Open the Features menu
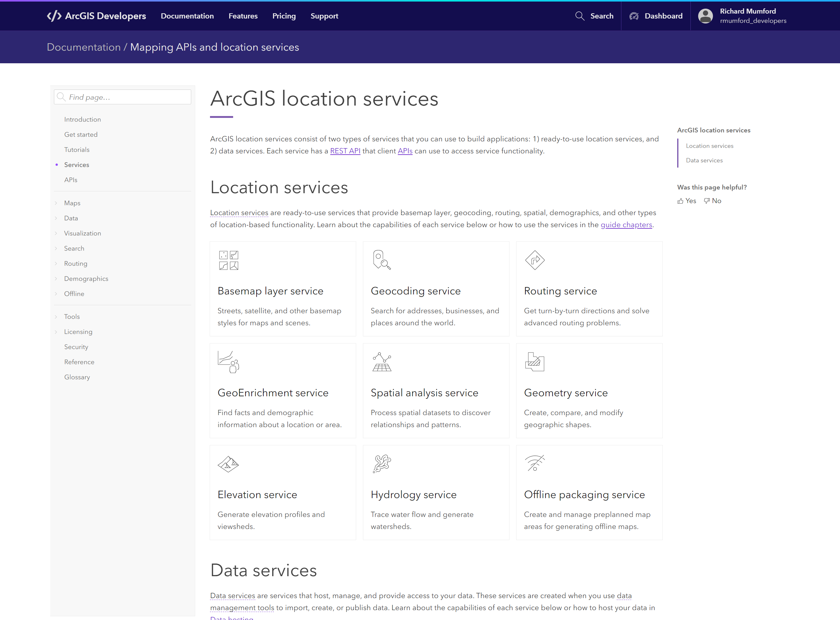 coord(243,16)
